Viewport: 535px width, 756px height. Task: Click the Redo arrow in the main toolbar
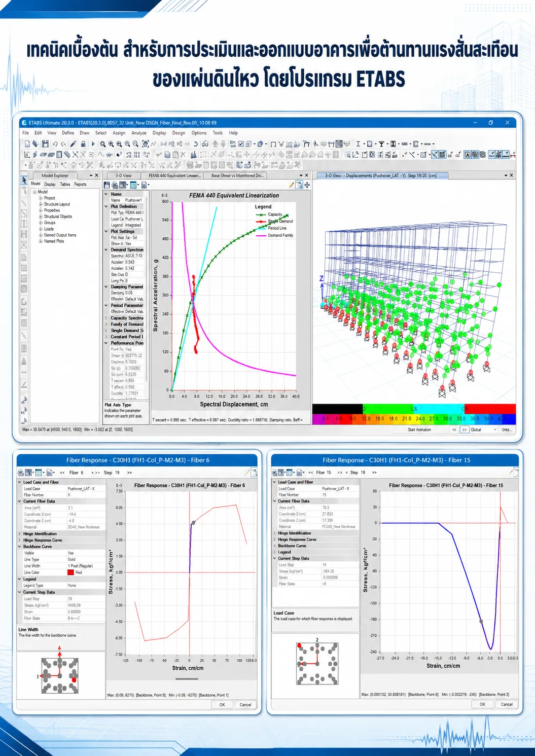click(63, 144)
